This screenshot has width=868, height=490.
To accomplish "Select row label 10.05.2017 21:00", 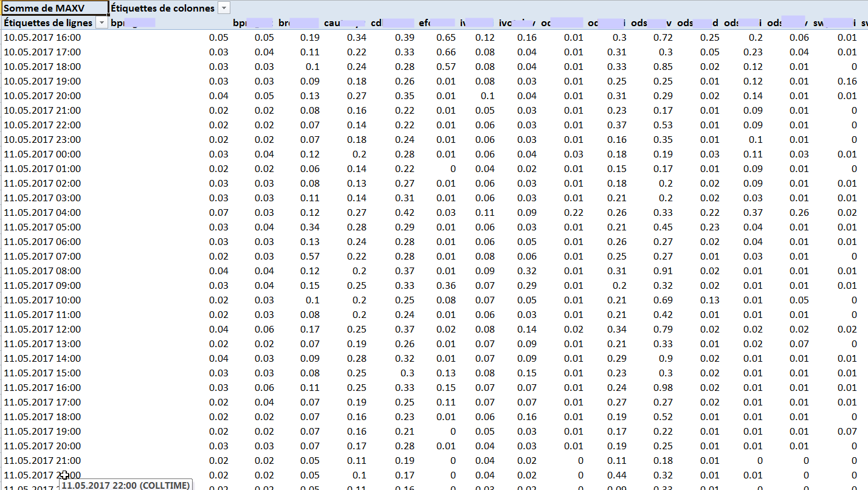I will click(43, 111).
